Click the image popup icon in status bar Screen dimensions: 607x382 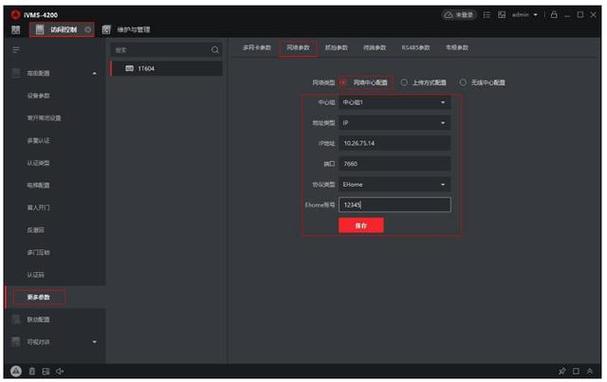coord(46,372)
